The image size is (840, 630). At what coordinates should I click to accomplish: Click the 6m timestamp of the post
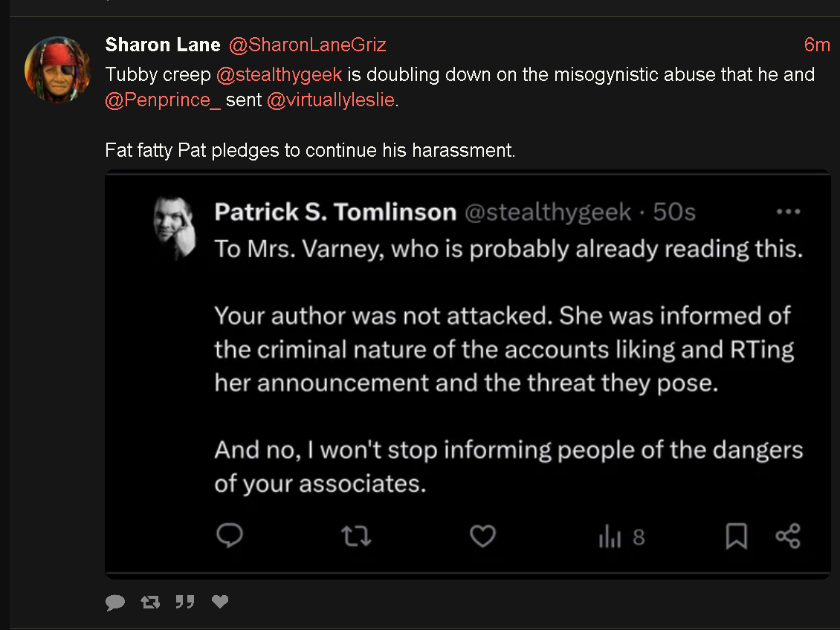[x=817, y=45]
